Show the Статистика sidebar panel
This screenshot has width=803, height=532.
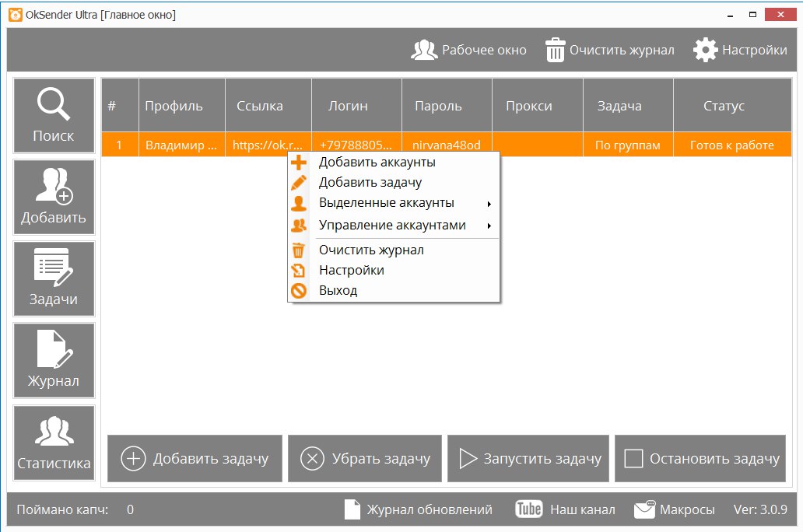[x=54, y=442]
